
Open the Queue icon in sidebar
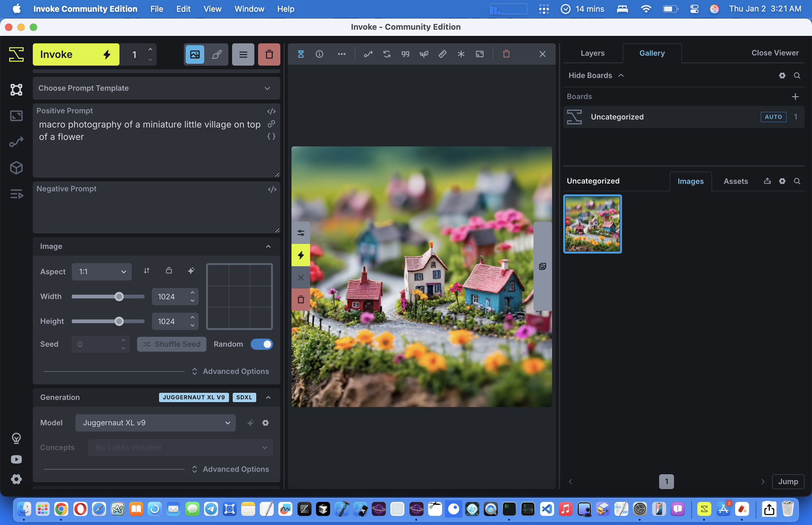point(16,194)
